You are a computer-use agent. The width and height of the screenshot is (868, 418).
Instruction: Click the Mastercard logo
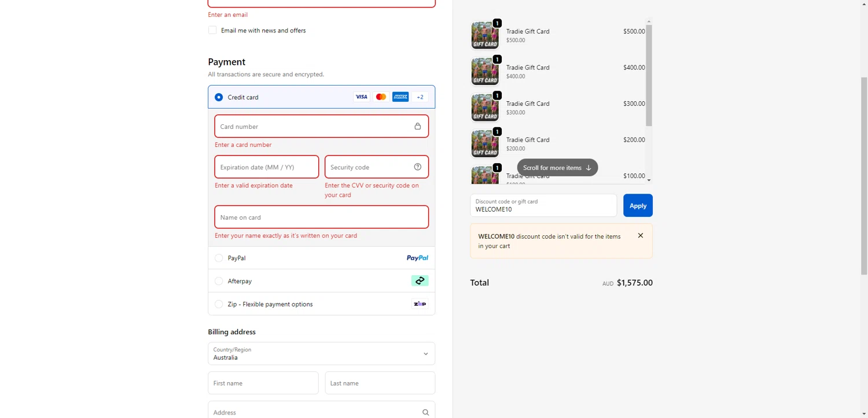click(381, 97)
